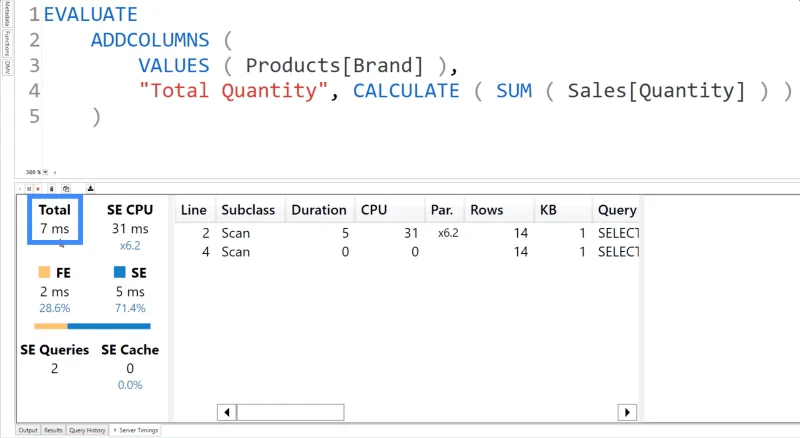Click the "Total Quantity" string in editor
Screen dimensions: 800x438
233,91
